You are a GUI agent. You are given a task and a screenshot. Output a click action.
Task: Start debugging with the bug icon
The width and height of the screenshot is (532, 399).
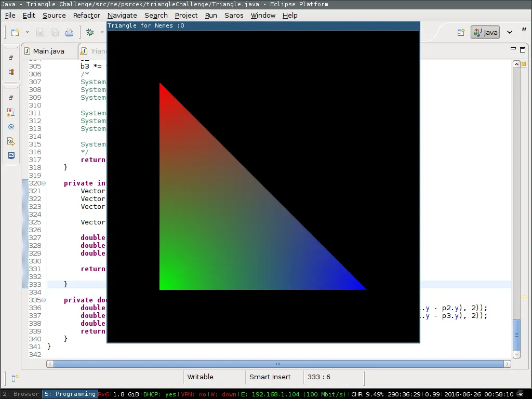click(x=90, y=32)
